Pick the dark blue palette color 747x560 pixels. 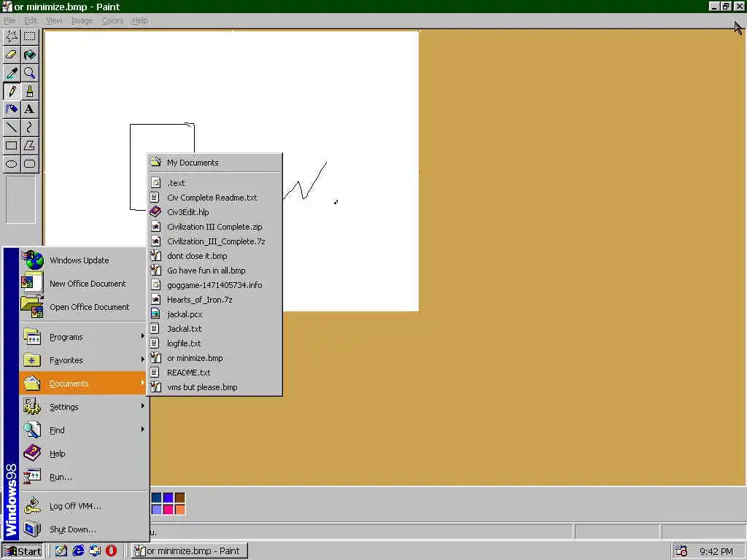[x=156, y=498]
